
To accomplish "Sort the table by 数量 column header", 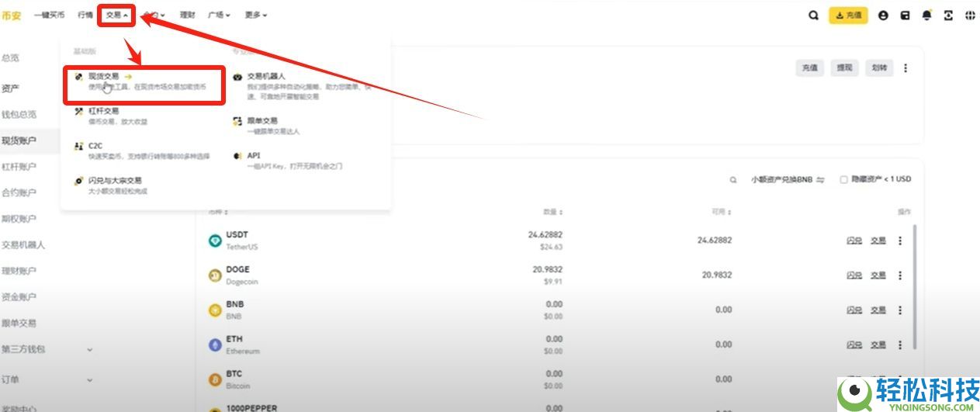I will click(x=552, y=212).
